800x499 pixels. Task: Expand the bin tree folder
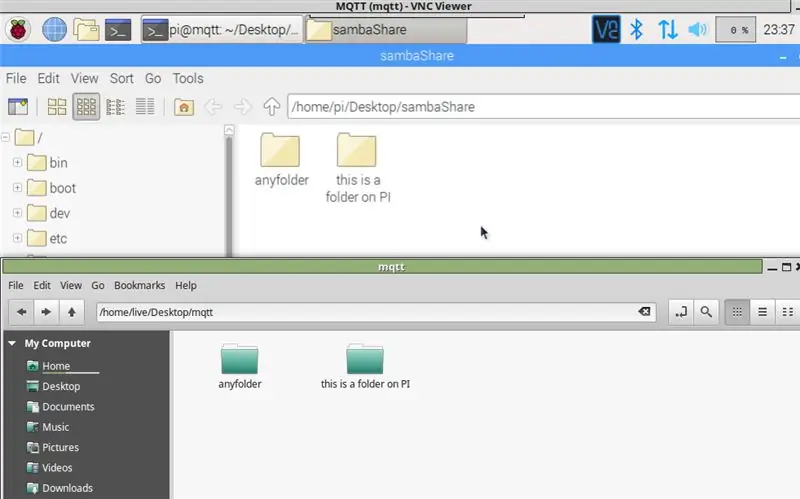pos(17,162)
